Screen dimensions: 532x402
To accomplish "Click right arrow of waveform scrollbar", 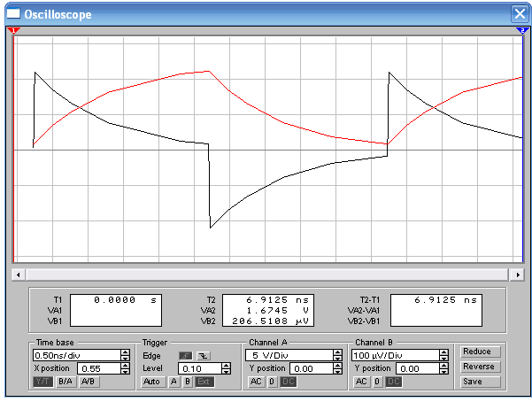I will [x=518, y=274].
